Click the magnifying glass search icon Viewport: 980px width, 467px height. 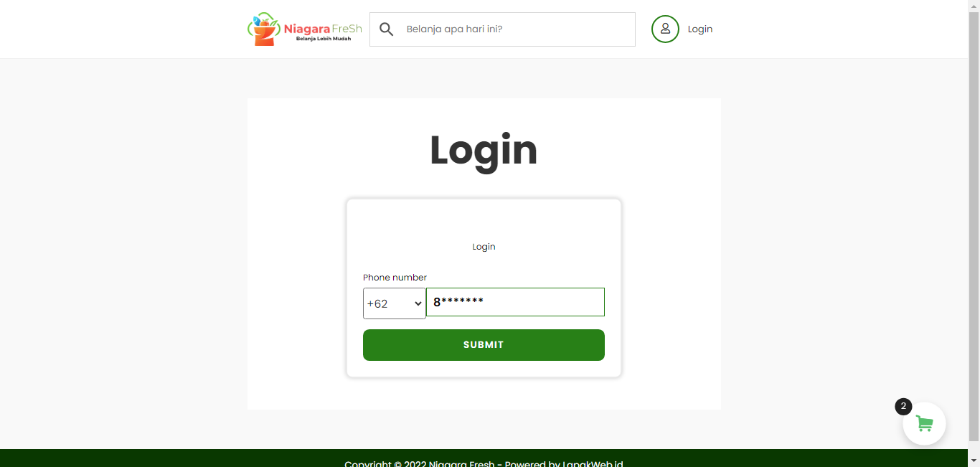pyautogui.click(x=386, y=29)
